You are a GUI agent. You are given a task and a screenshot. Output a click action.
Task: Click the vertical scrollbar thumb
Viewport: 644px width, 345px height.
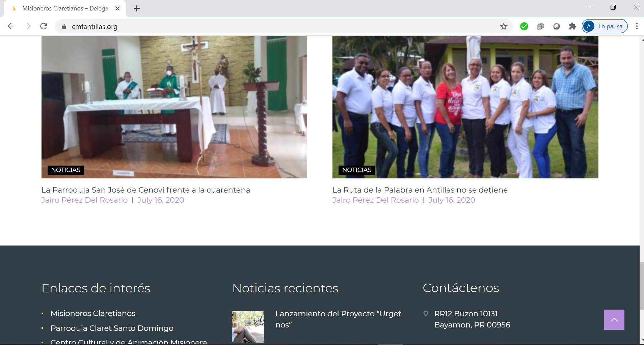[x=642, y=286]
